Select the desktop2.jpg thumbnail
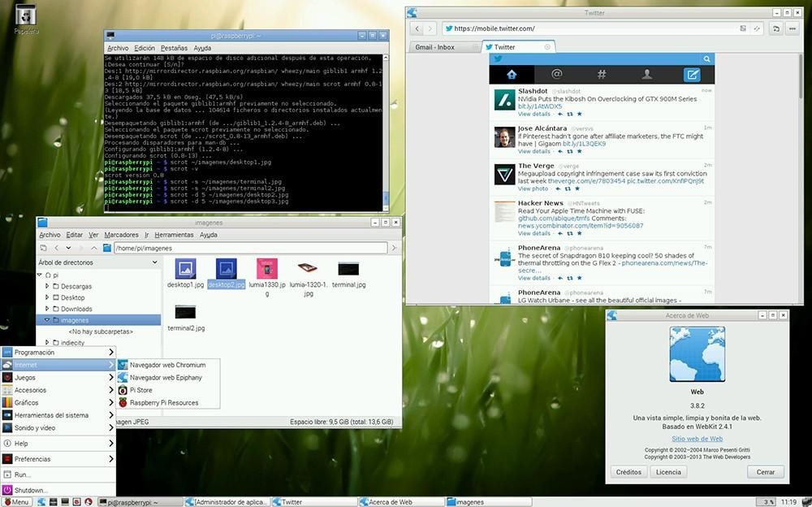The image size is (812, 507). [226, 269]
